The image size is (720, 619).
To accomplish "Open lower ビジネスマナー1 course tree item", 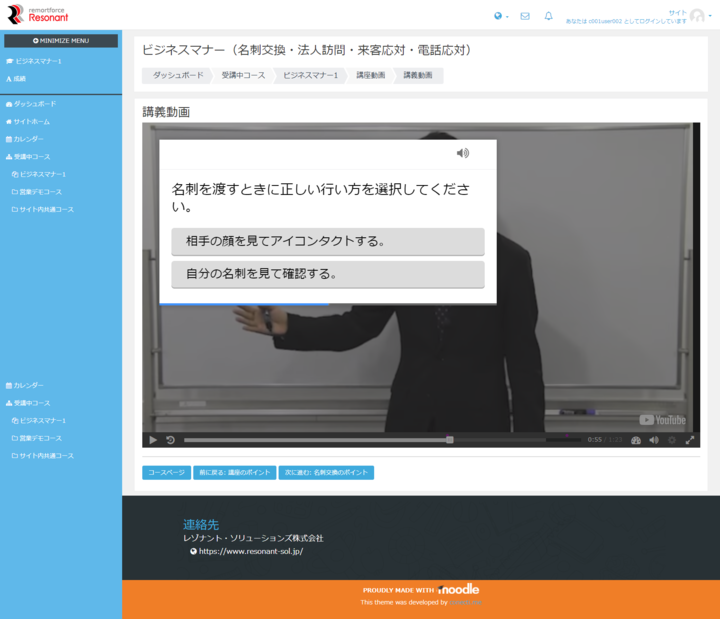I will click(39, 421).
